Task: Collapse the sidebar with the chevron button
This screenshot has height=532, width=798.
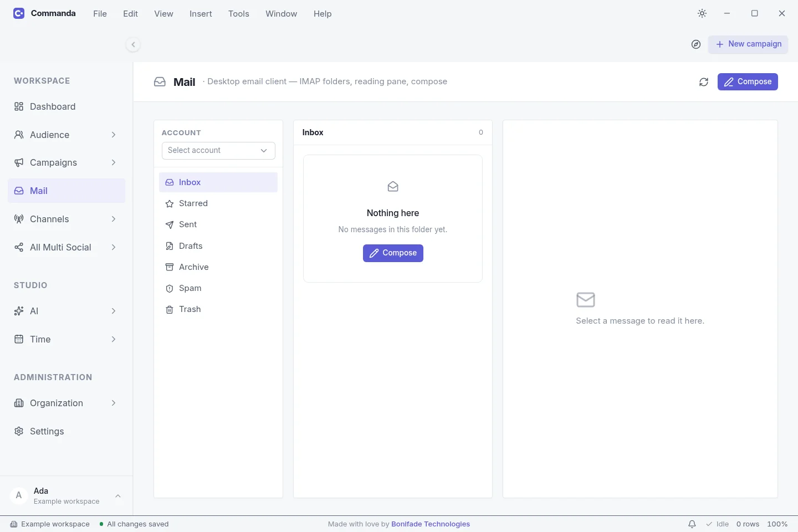Action: pyautogui.click(x=133, y=44)
